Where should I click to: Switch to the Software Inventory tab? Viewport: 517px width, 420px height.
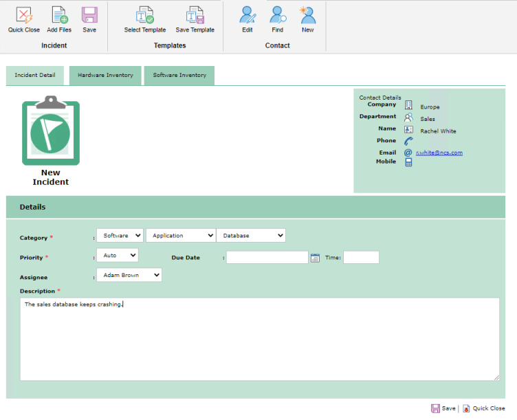click(179, 76)
